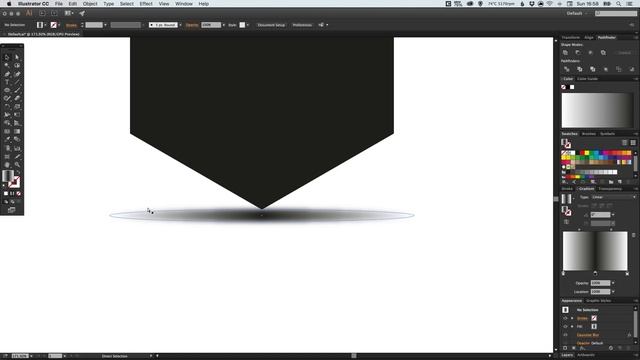Screen dimensions: 640x360
Task: Switch to the Color Guide tab
Action: [x=587, y=79]
